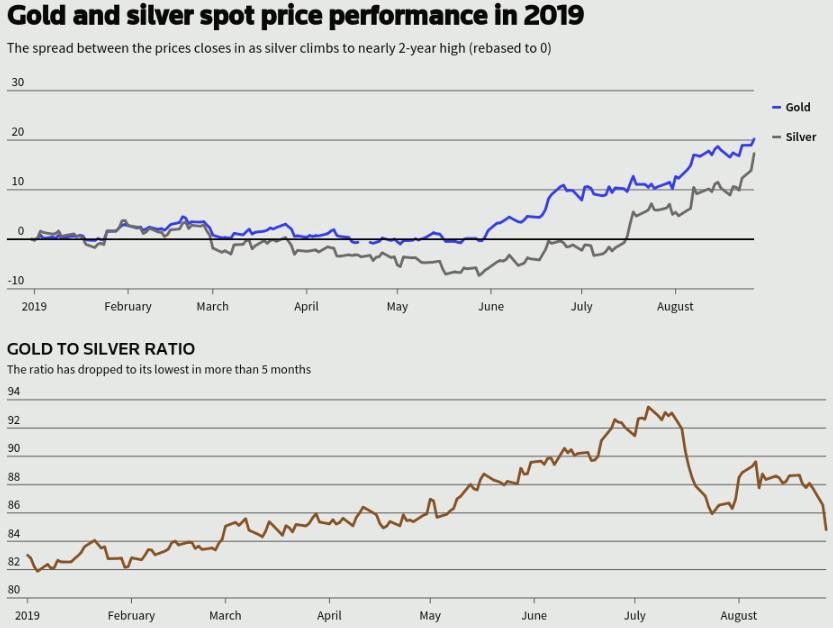
Task: Click the chart title about gold and silver
Action: coord(295,16)
